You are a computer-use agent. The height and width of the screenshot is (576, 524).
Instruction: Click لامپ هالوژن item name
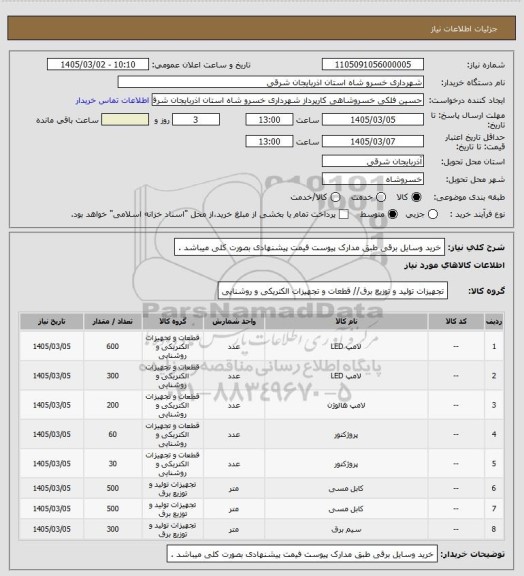[x=346, y=405]
